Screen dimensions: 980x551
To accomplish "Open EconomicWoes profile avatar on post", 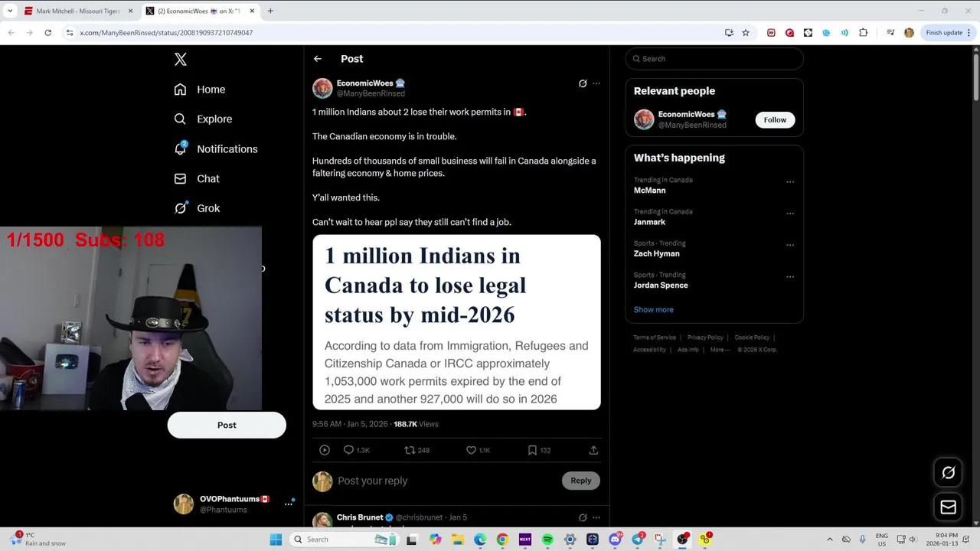I will (322, 88).
